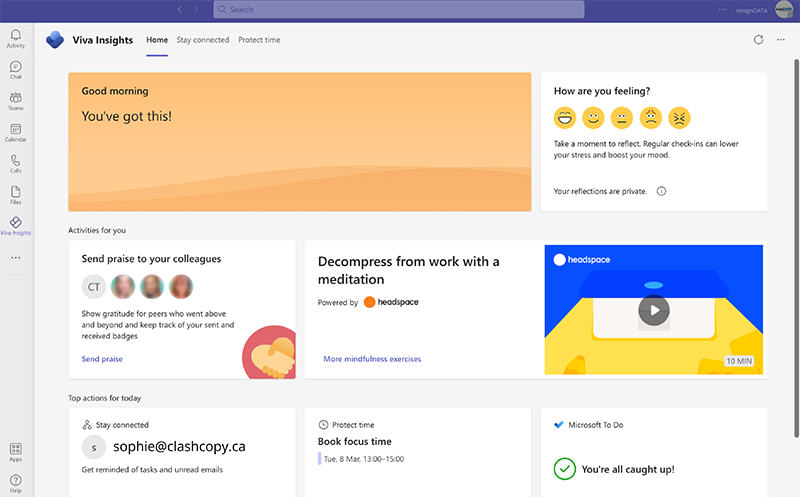
Task: Click the CT colleague avatar
Action: point(93,287)
